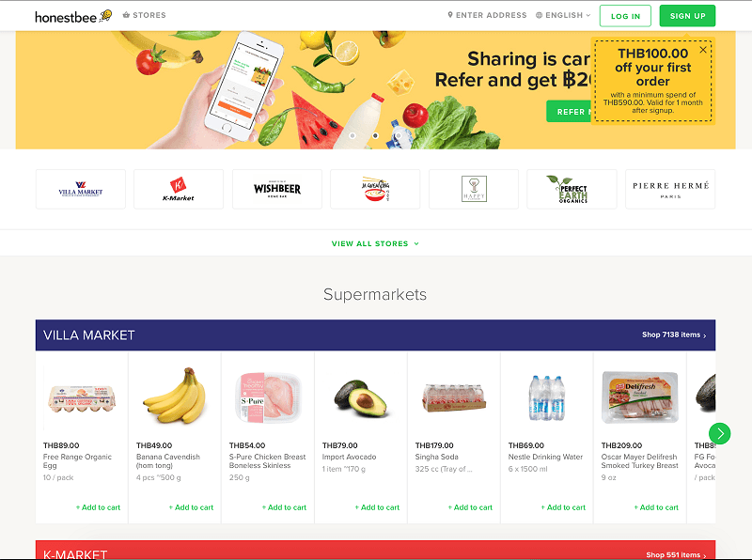Open the Pierre Hermé Paris store tile
752x560 pixels.
[x=670, y=189]
